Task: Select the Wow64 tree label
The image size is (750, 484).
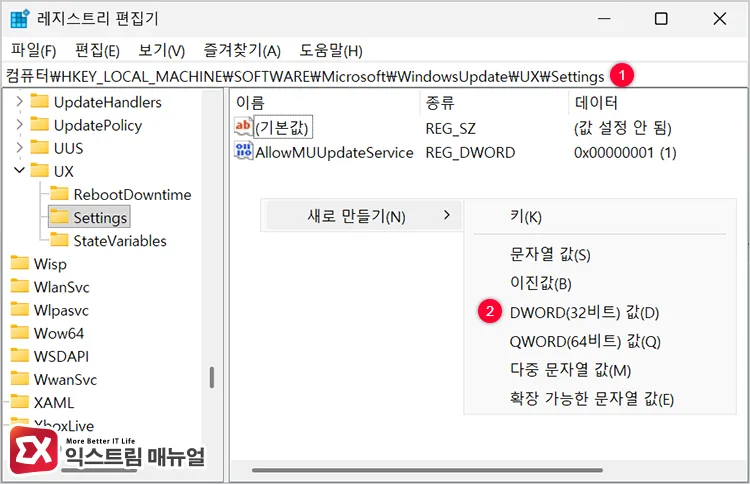Action: [x=59, y=333]
